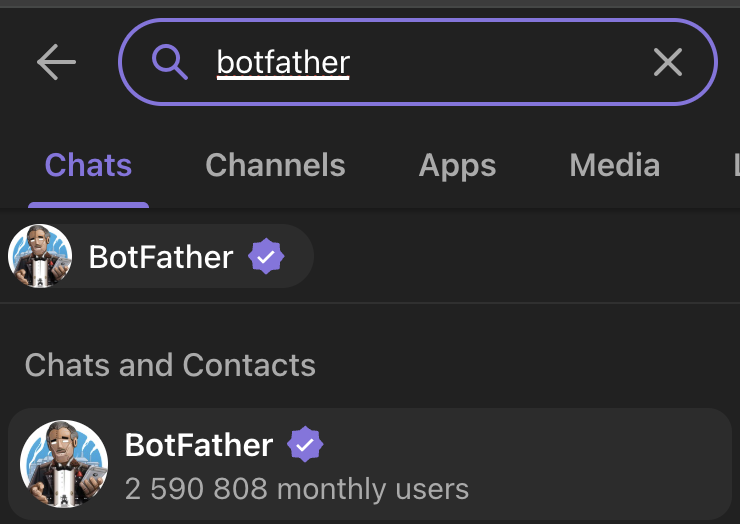Click the underlined botfather query text
740x524 pixels.
[x=283, y=63]
